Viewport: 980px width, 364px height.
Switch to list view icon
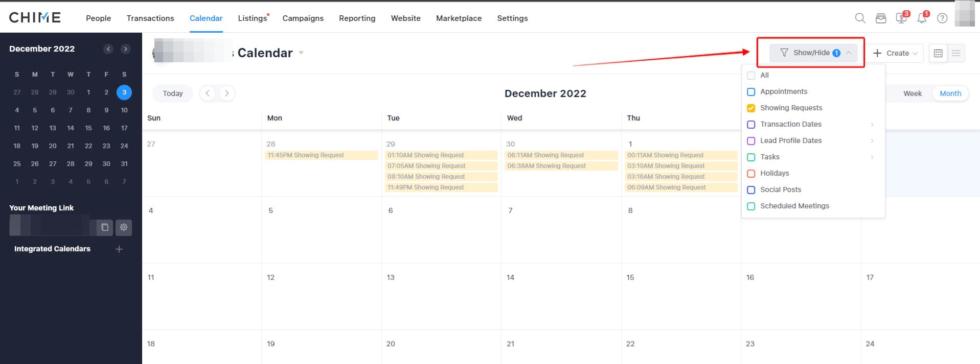[x=955, y=53]
